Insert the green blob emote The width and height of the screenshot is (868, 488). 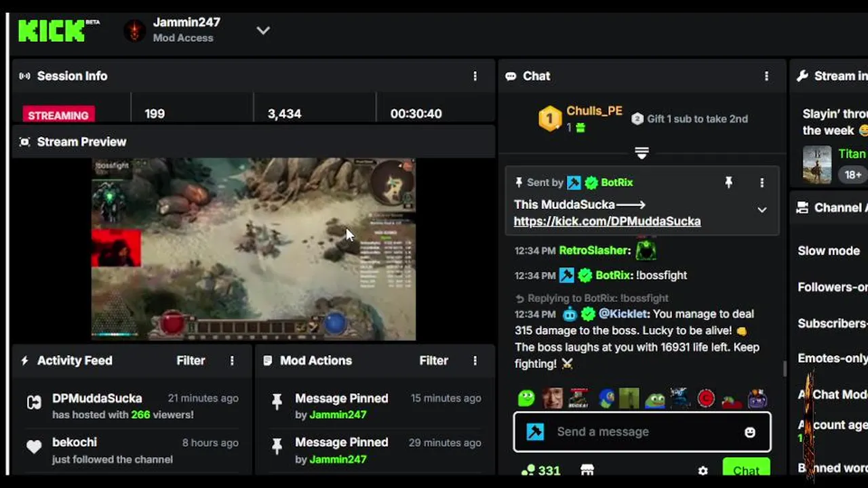coord(526,398)
